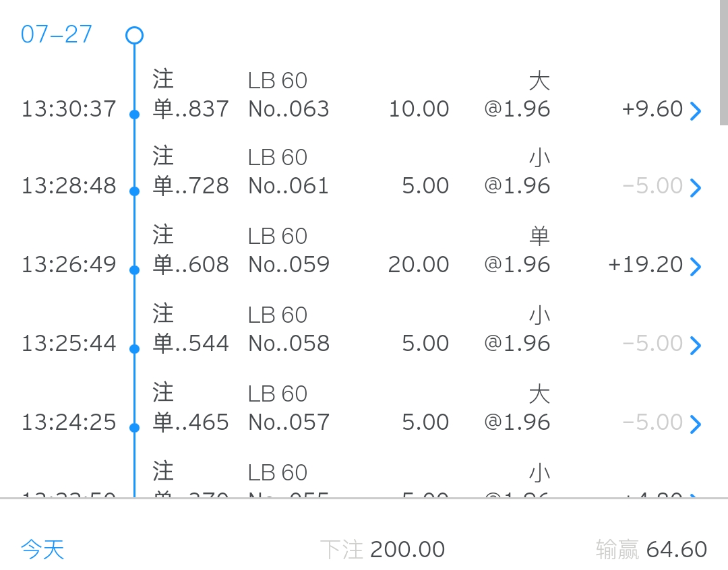Click timeline dot at 13:28:48
Screen dimensions: 728x570
pos(134,191)
